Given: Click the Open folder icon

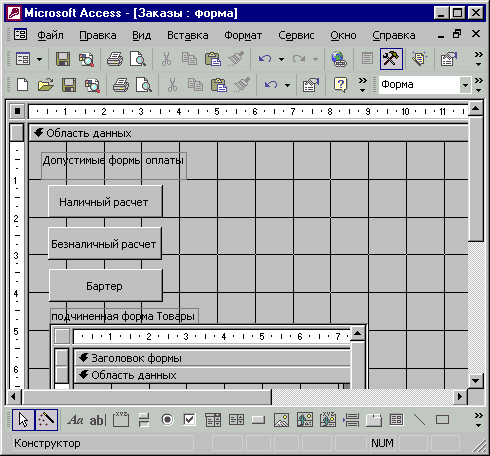Looking at the screenshot, I should pos(45,85).
